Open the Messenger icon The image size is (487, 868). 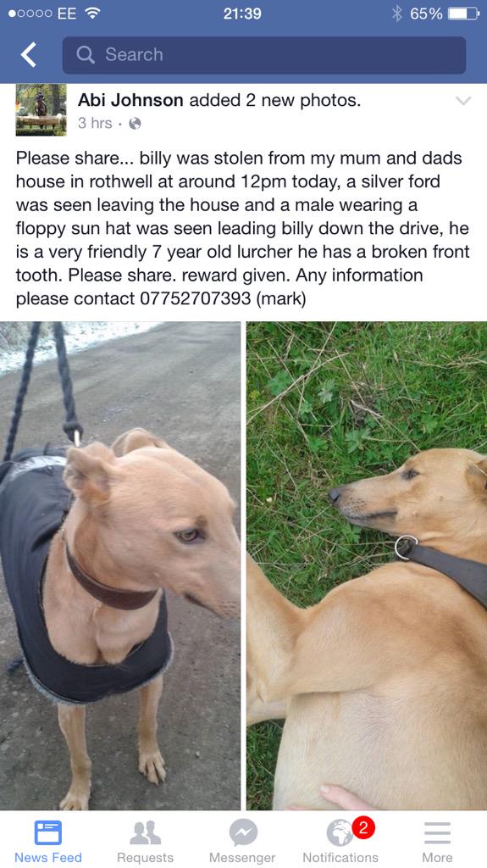[x=242, y=832]
